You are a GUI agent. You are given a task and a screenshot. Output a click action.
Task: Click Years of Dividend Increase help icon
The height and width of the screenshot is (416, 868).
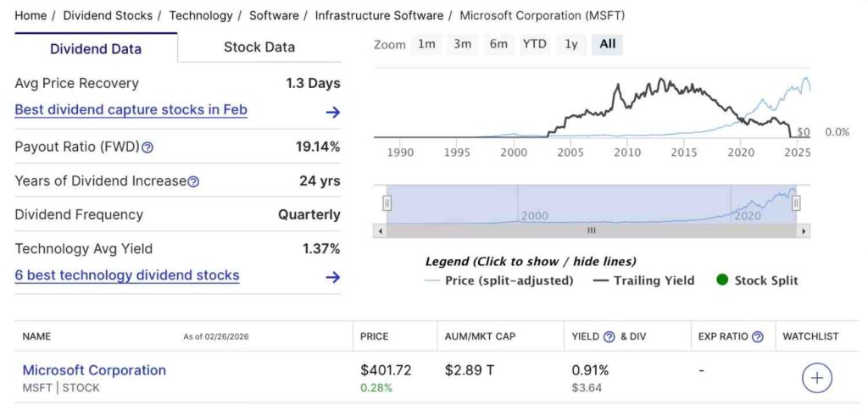193,181
